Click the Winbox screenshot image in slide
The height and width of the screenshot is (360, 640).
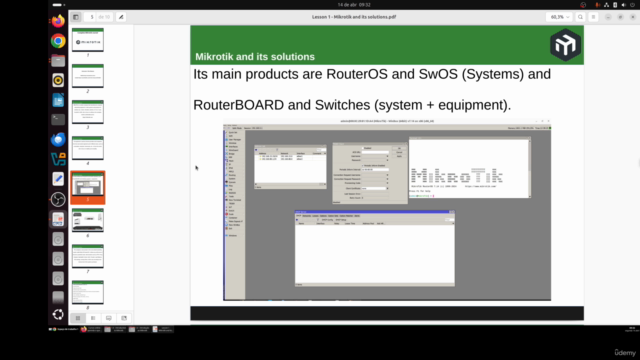[387, 210]
